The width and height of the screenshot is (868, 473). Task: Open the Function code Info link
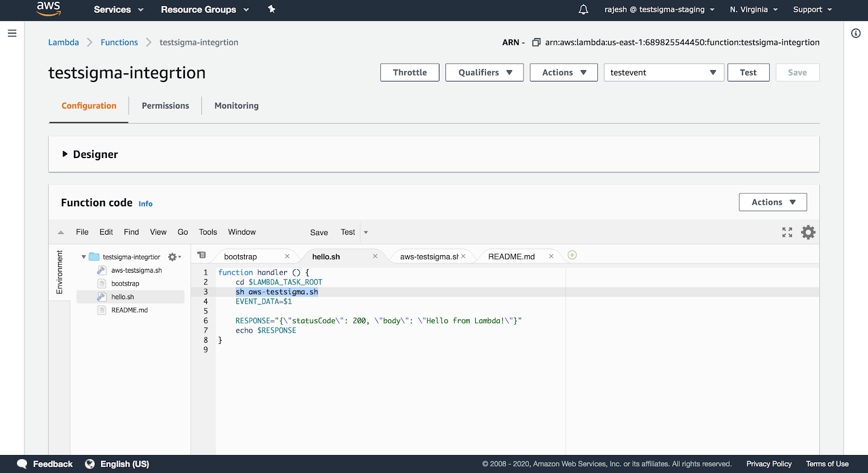145,204
